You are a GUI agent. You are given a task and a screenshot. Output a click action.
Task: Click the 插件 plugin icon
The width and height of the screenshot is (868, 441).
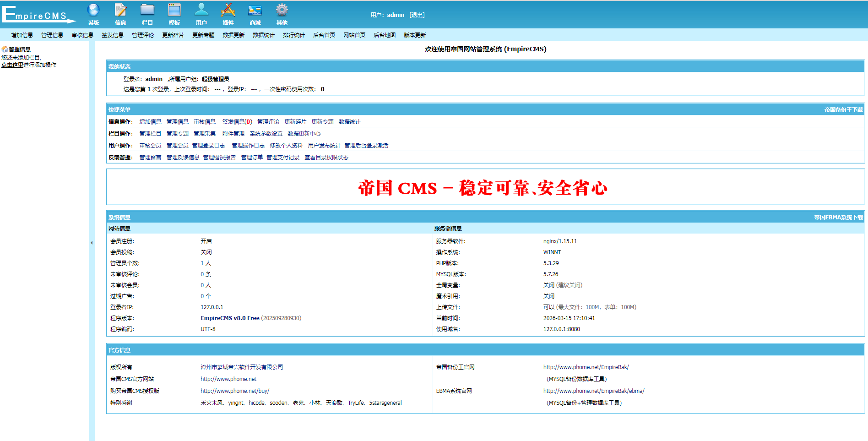pyautogui.click(x=228, y=11)
